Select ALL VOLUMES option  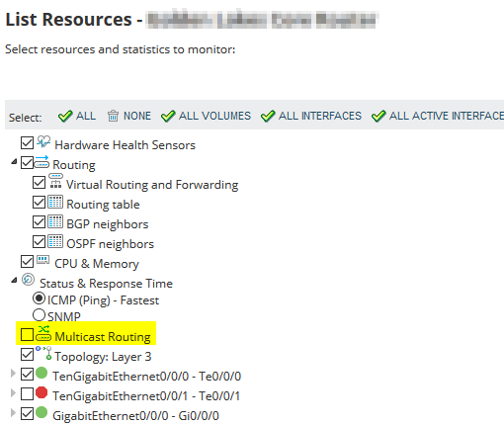point(207,116)
